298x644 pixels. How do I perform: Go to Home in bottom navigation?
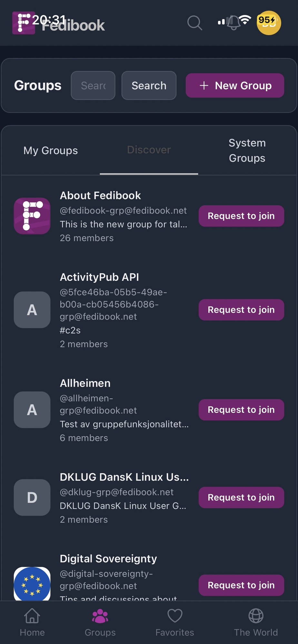[x=32, y=622]
